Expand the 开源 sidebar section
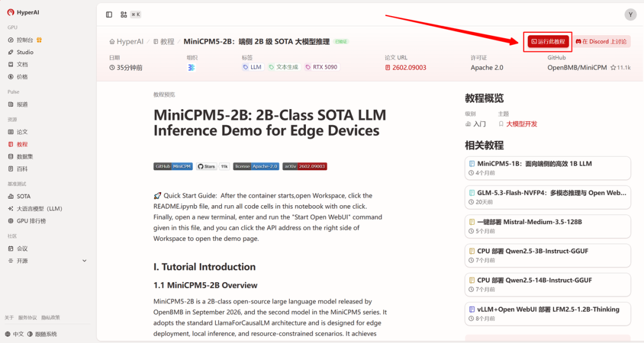This screenshot has width=644, height=343. (x=48, y=261)
